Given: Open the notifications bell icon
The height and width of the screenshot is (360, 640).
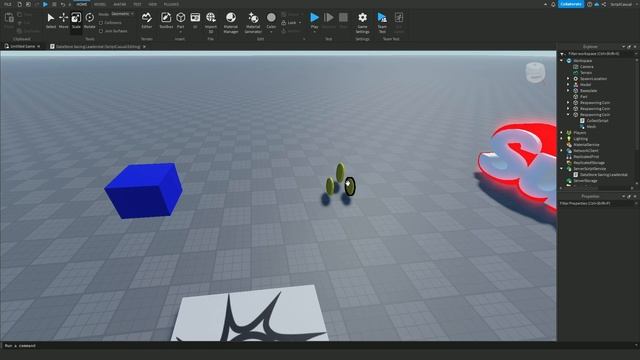Looking at the screenshot, I should pos(553,4).
